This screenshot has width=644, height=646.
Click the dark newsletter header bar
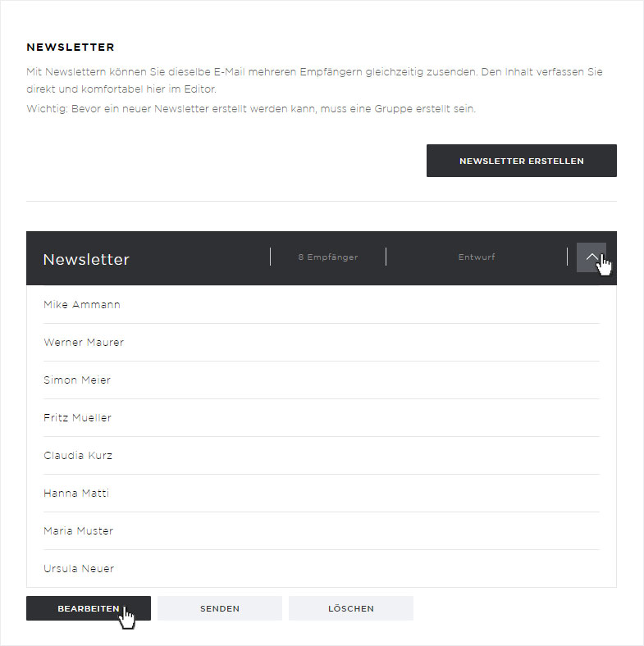click(322, 258)
